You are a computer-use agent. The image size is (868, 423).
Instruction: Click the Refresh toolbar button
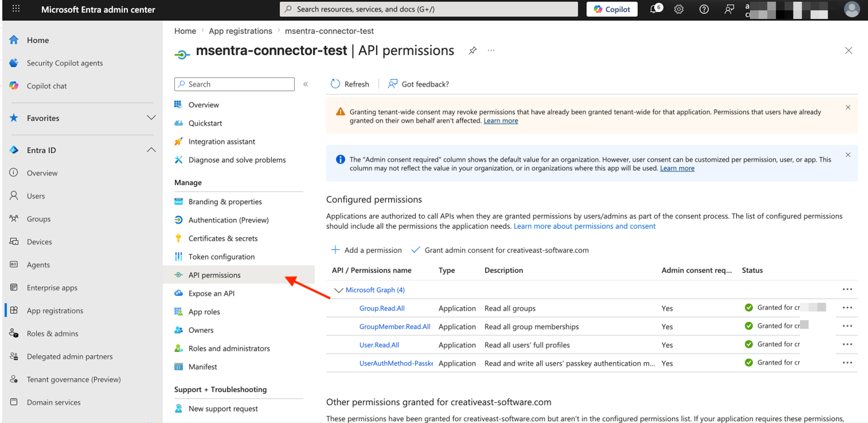click(350, 84)
